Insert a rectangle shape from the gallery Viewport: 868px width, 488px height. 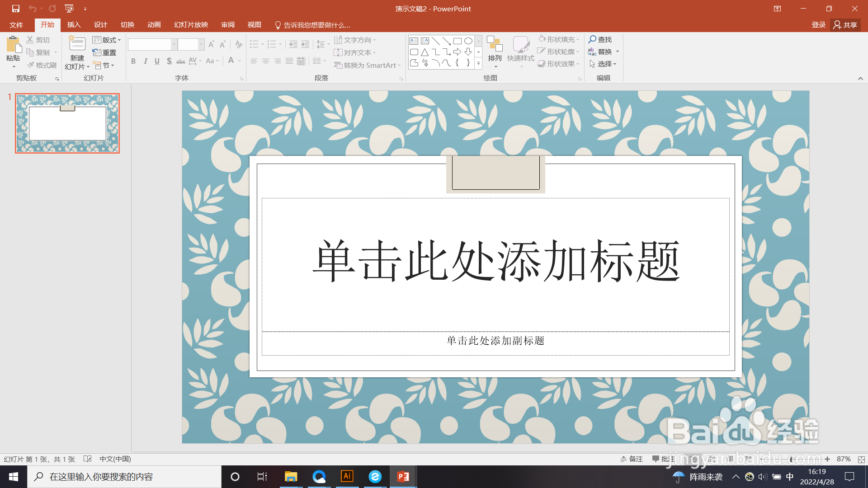coord(457,40)
